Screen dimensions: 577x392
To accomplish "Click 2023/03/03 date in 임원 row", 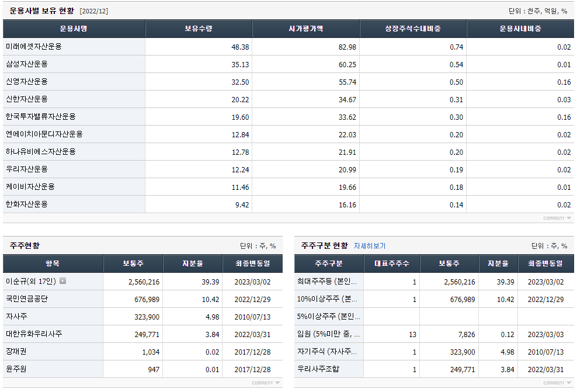I will click(x=545, y=335).
